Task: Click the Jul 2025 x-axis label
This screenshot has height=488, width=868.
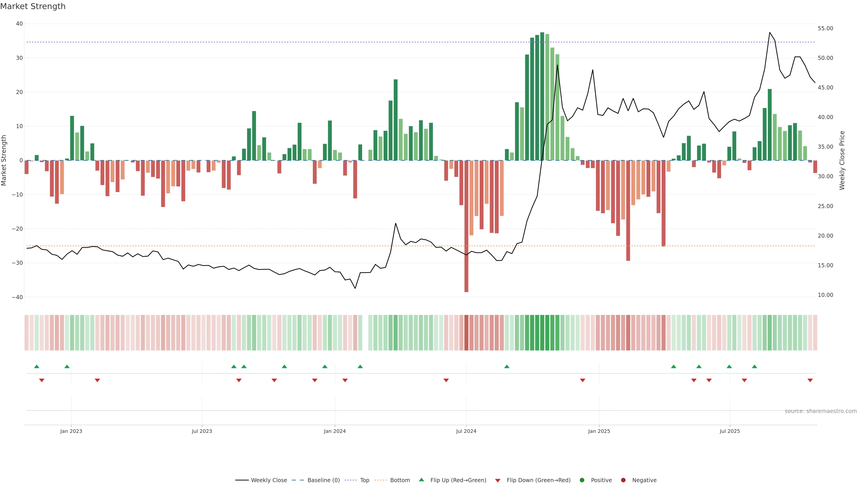Action: pos(729,431)
